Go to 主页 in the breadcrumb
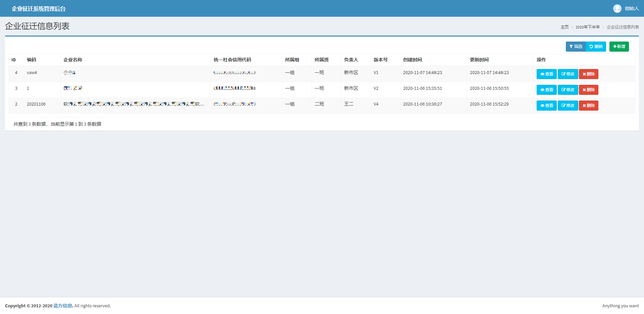The width and height of the screenshot is (644, 314). pyautogui.click(x=565, y=27)
